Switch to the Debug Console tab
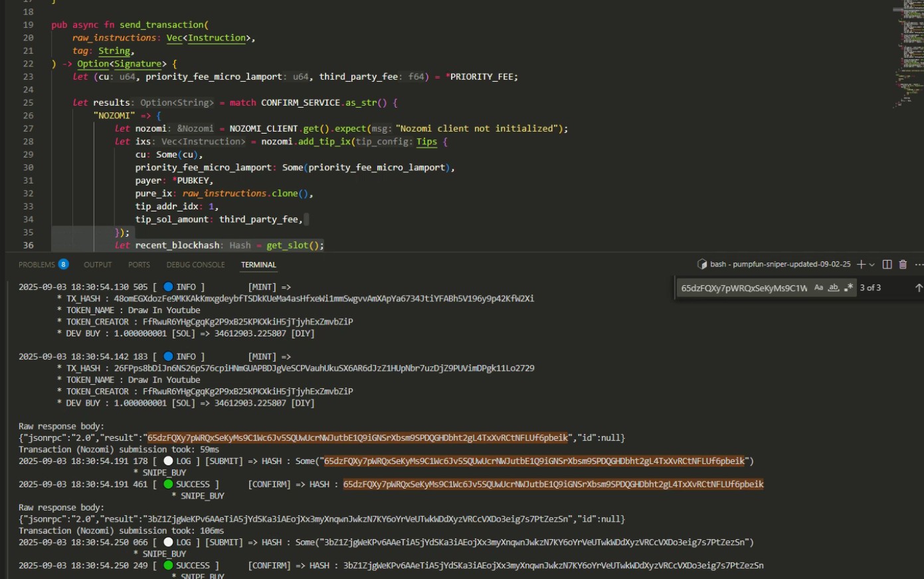This screenshot has height=579, width=924. coord(195,265)
